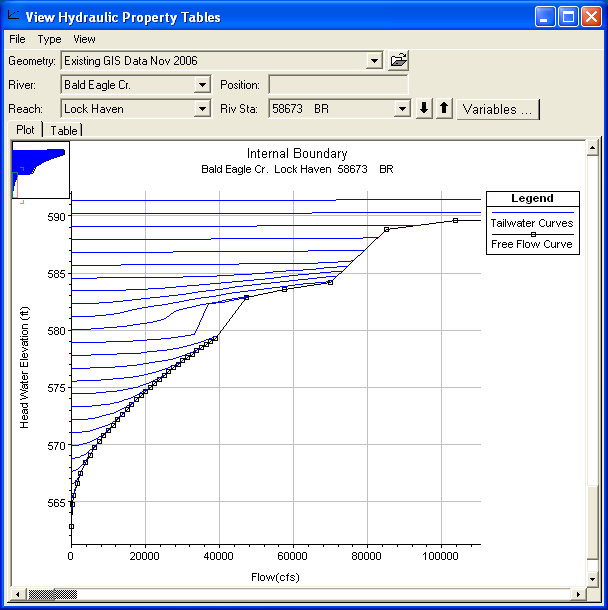The image size is (608, 610).
Task: Expand the Geometry dropdown list
Action: pos(375,61)
